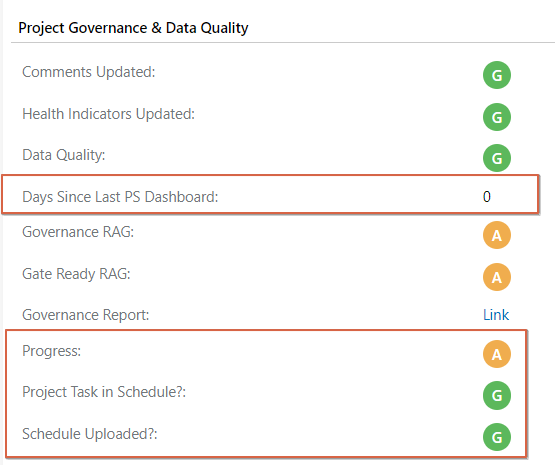Select the Governance RAG label

coord(78,232)
